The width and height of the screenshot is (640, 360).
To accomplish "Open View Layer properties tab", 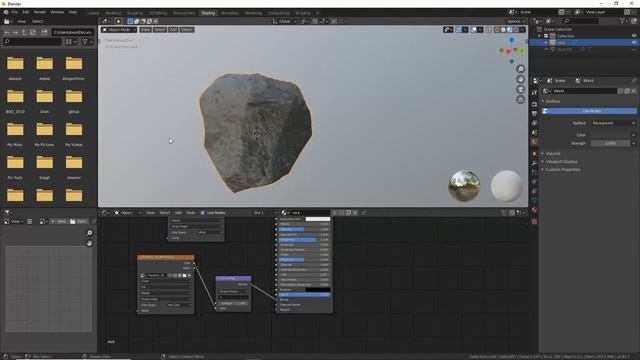I will pos(534,123).
